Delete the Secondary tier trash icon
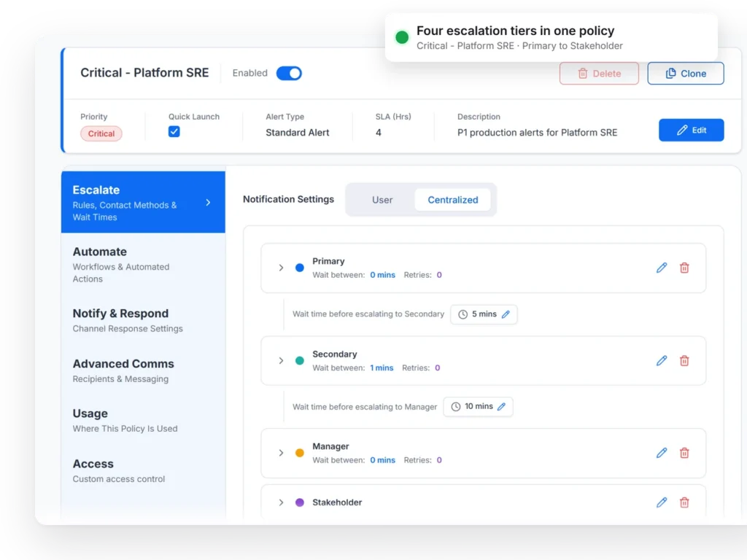The image size is (747, 560). tap(684, 360)
